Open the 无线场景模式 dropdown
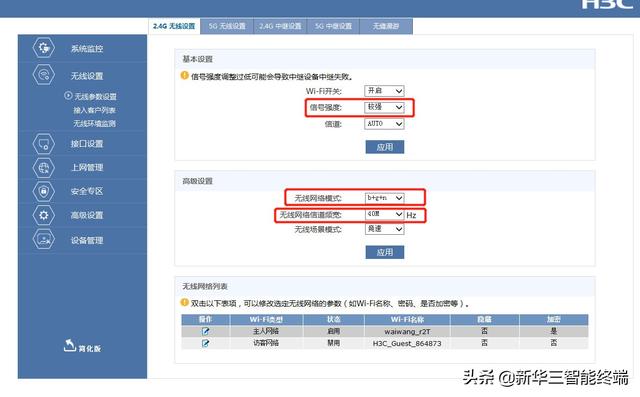The width and height of the screenshot is (640, 397). click(384, 229)
